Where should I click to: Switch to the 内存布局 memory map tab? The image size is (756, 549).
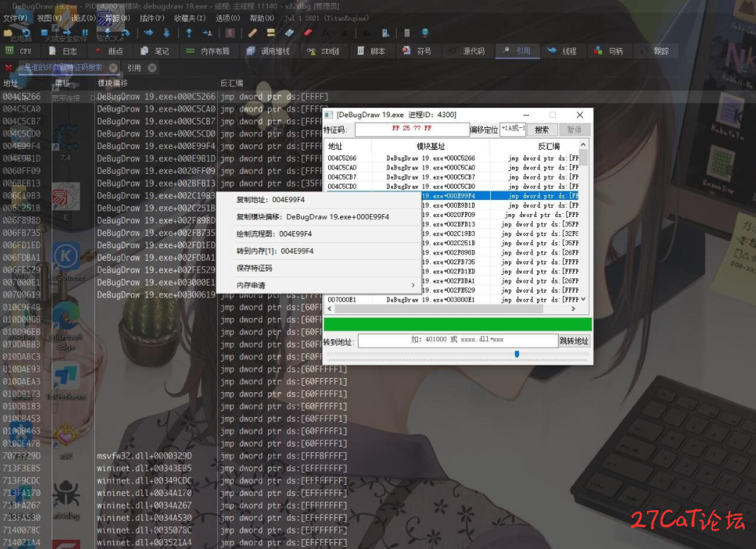(x=209, y=51)
